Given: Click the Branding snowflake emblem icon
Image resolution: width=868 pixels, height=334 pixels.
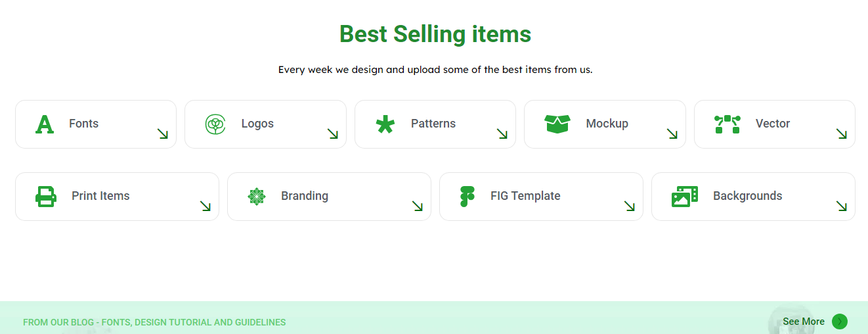Looking at the screenshot, I should pos(257,196).
